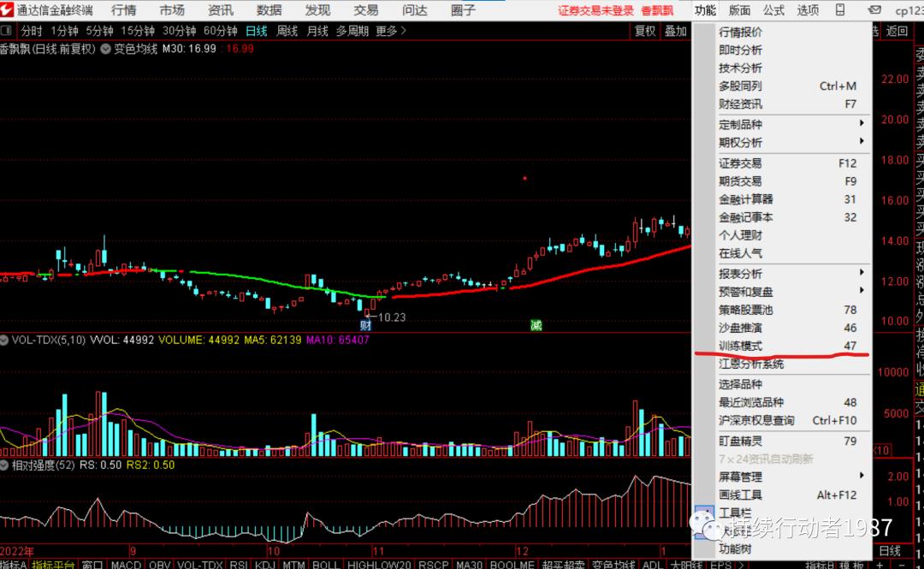Viewport: 924px width, 569px height.
Task: Click 证券交易未登录 login link
Action: click(x=595, y=10)
